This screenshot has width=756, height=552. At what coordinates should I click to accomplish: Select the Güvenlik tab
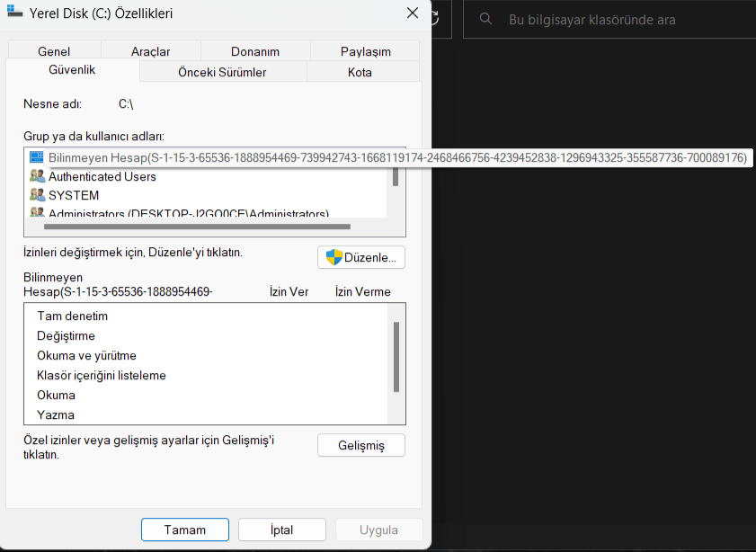coord(72,70)
